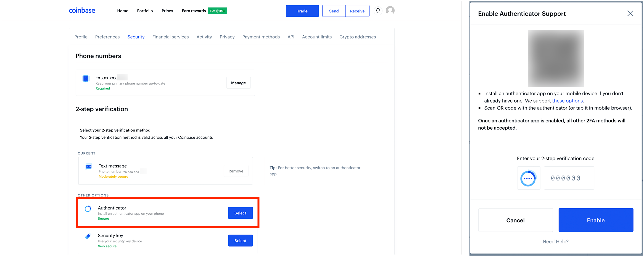Click the phone number building icon
Viewport: 644px width, 257px height.
[86, 78]
